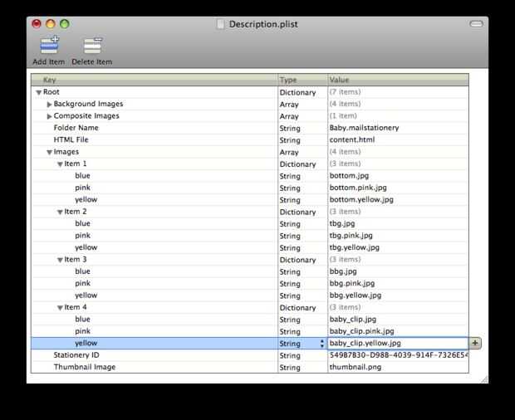Expand the Background Images array

[x=49, y=105]
